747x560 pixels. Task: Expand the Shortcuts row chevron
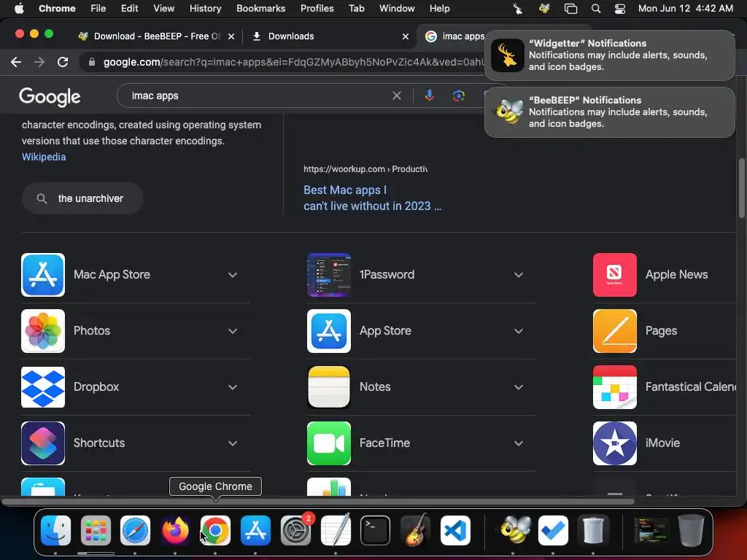point(233,443)
